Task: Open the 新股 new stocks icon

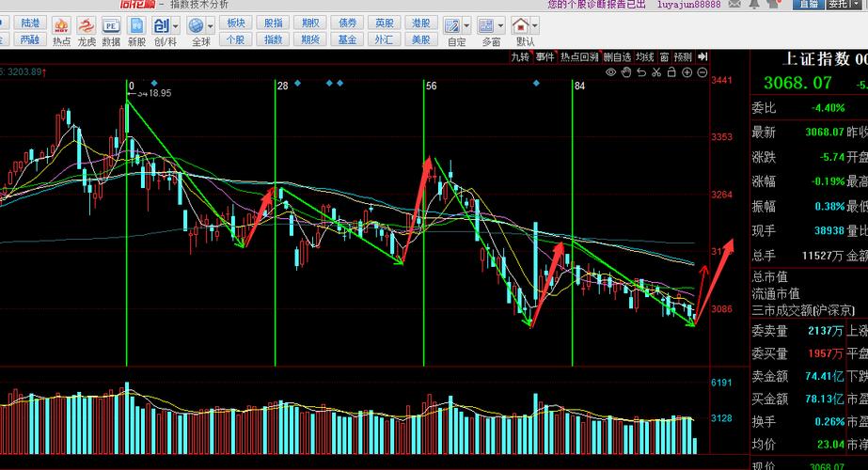Action: (137, 30)
